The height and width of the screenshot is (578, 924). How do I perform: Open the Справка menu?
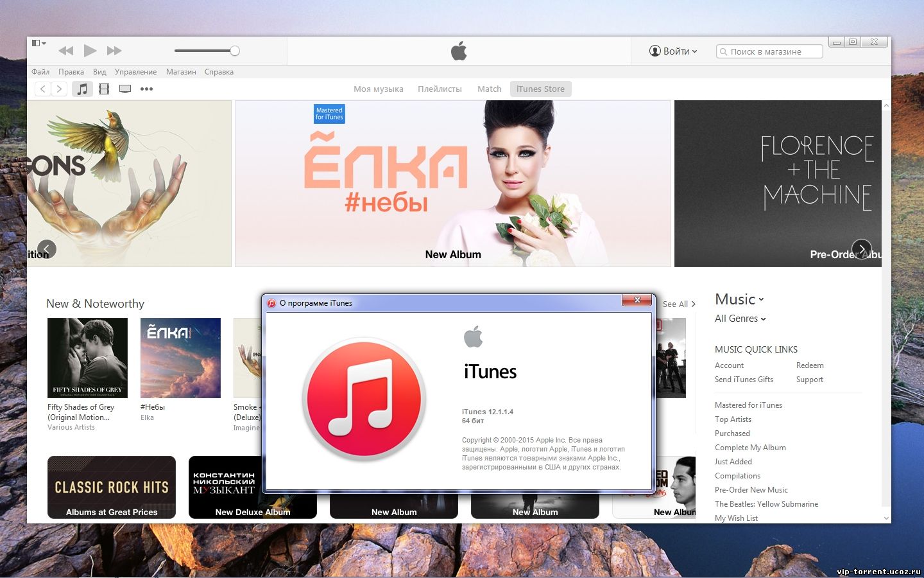tap(219, 72)
